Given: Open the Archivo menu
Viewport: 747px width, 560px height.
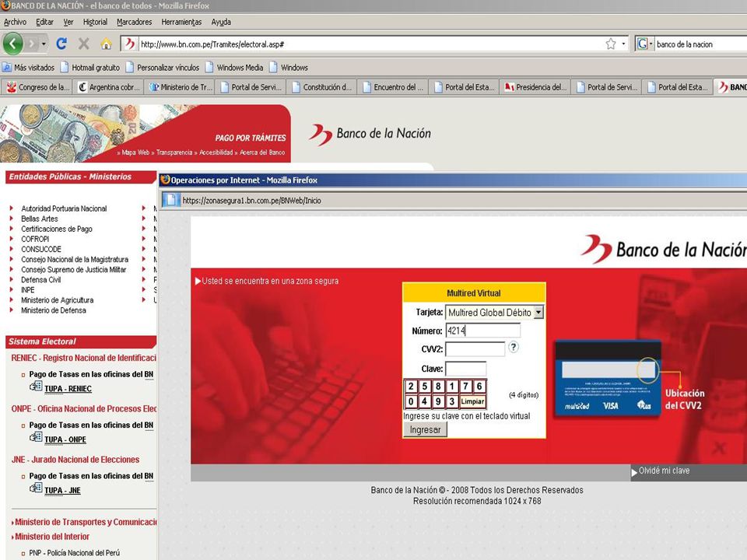Looking at the screenshot, I should [x=16, y=22].
